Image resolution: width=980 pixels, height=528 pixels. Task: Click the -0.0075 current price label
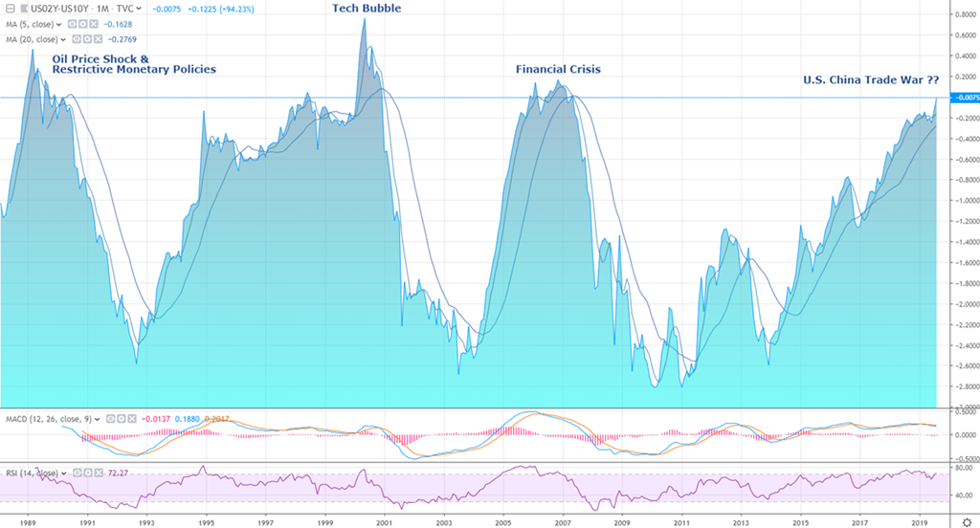(x=960, y=98)
